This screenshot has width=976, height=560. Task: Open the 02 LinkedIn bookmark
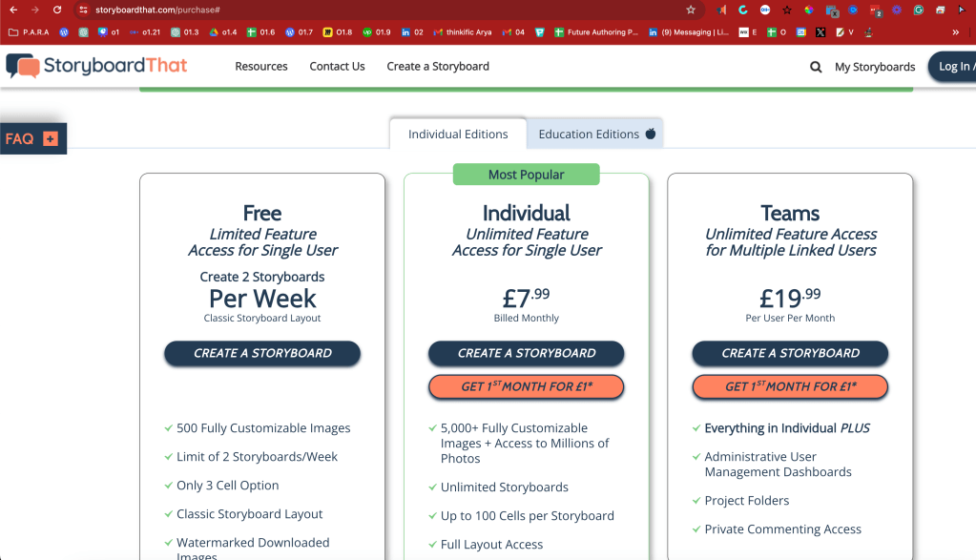pyautogui.click(x=412, y=32)
